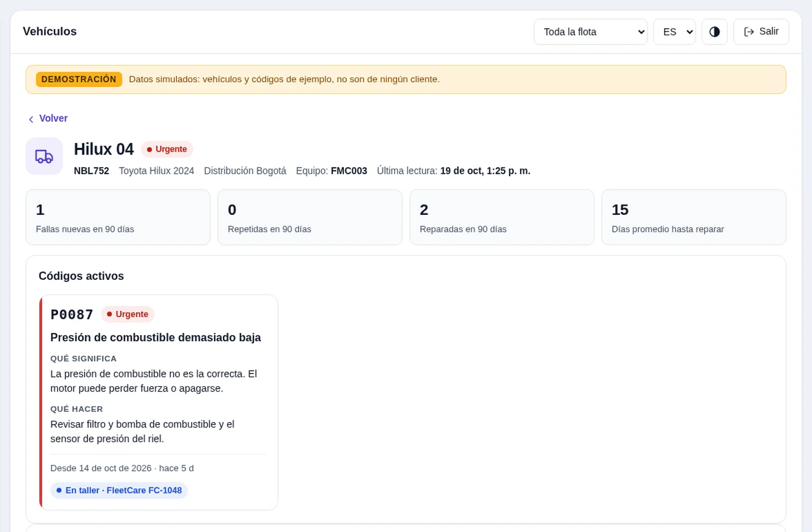Click the Salir logout button

coord(761,32)
